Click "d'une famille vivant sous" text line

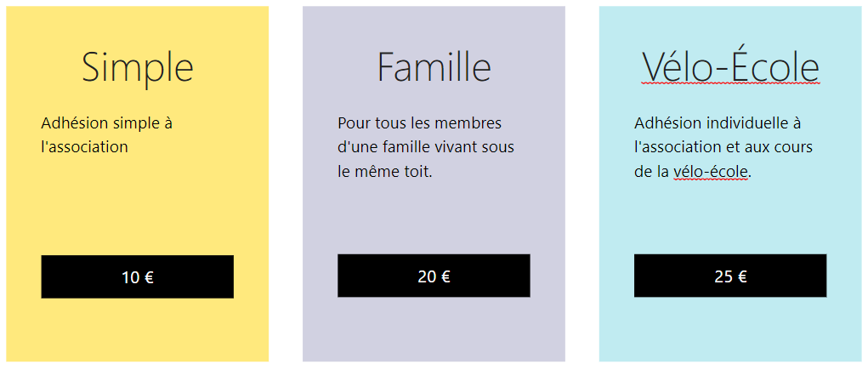click(x=426, y=147)
